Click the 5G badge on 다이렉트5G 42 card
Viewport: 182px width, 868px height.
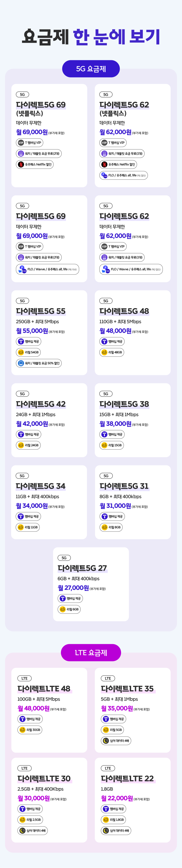point(22,393)
